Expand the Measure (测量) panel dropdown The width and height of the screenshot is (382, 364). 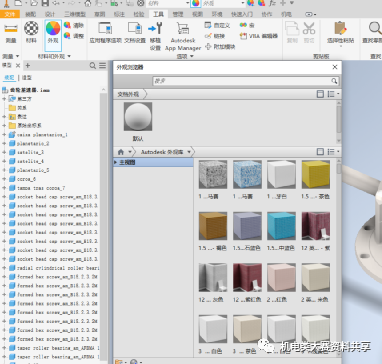(17, 56)
